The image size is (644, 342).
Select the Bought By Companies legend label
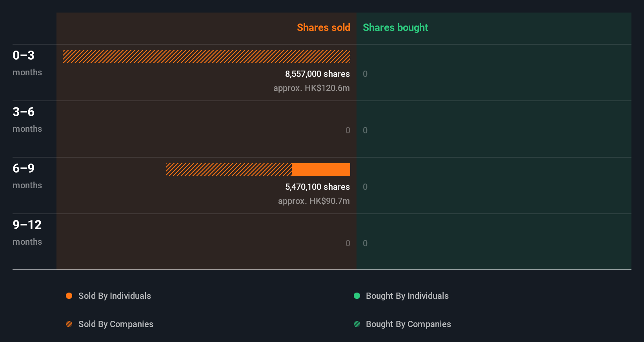(x=408, y=324)
